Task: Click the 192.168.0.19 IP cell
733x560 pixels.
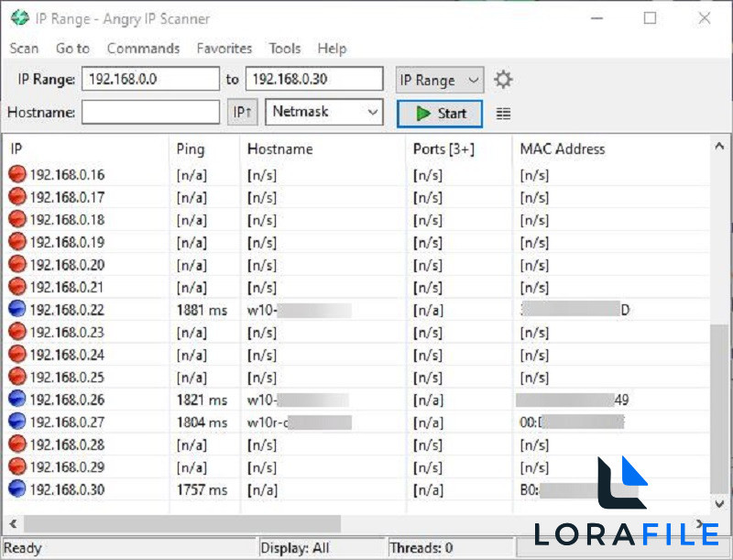Action: click(x=67, y=243)
